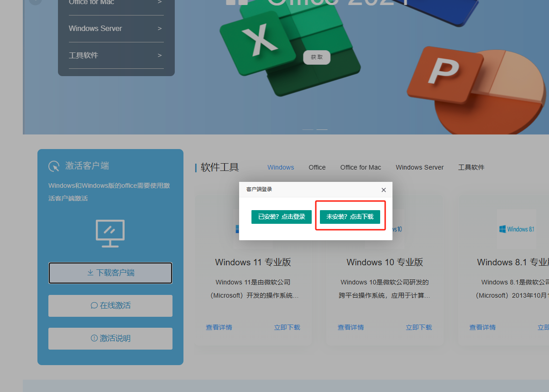Viewport: 549px width, 392px height.
Task: Click the 未安装？点击下载 button
Action: point(350,217)
